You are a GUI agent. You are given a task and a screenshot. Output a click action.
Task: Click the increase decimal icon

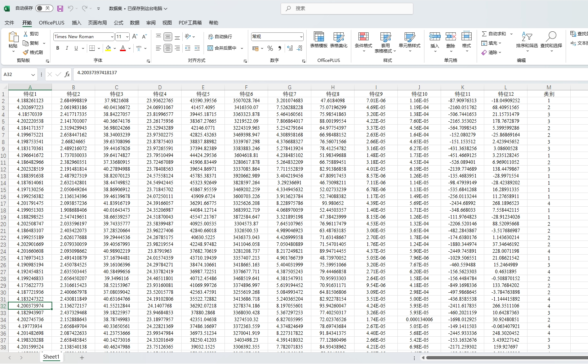point(290,48)
